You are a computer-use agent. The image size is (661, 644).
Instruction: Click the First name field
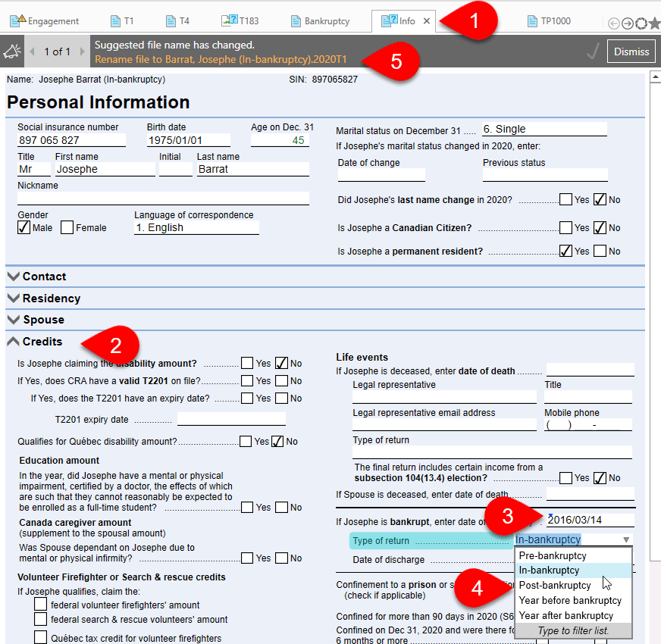[x=105, y=170]
